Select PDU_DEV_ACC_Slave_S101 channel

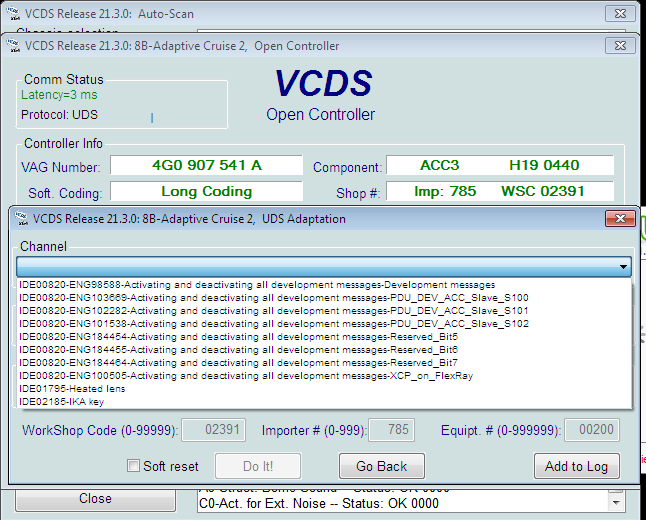point(325,311)
